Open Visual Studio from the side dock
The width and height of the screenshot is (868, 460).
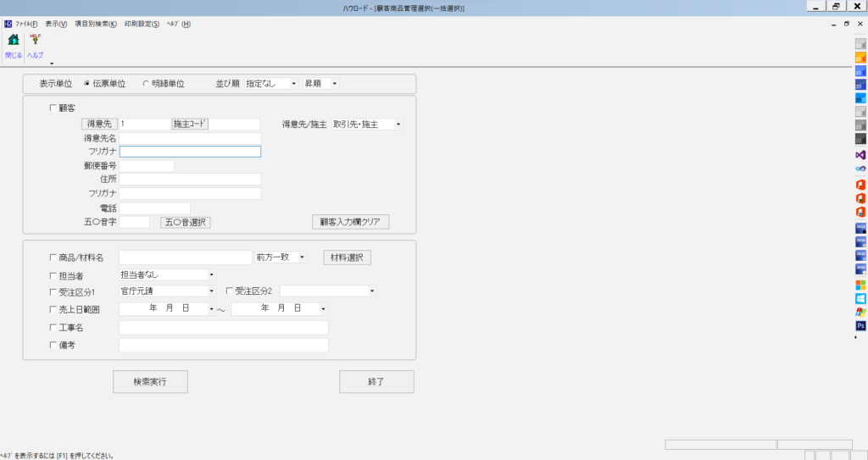(860, 155)
